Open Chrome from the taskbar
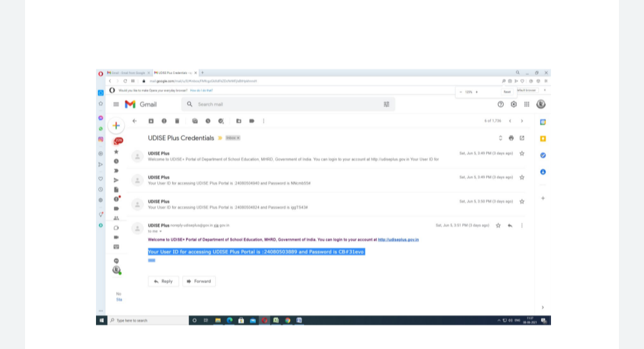 [x=287, y=320]
